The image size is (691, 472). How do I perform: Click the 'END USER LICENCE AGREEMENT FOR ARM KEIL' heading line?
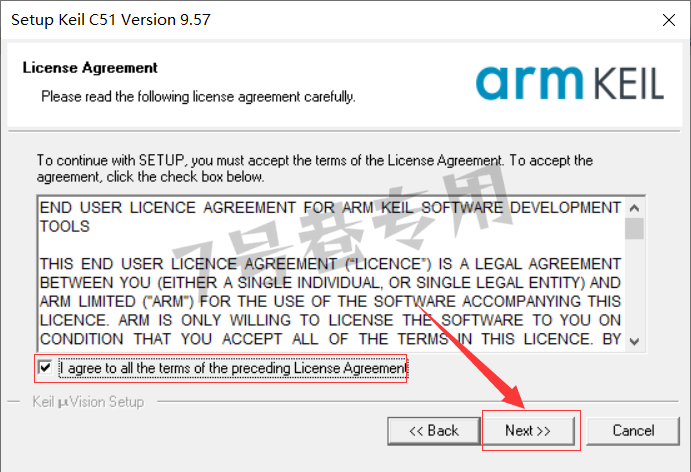click(x=331, y=217)
